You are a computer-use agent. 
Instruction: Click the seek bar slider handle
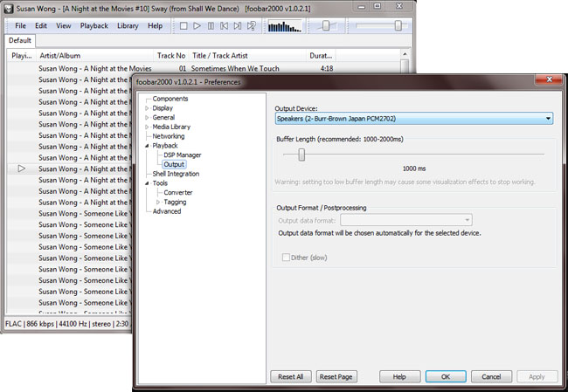click(x=398, y=25)
